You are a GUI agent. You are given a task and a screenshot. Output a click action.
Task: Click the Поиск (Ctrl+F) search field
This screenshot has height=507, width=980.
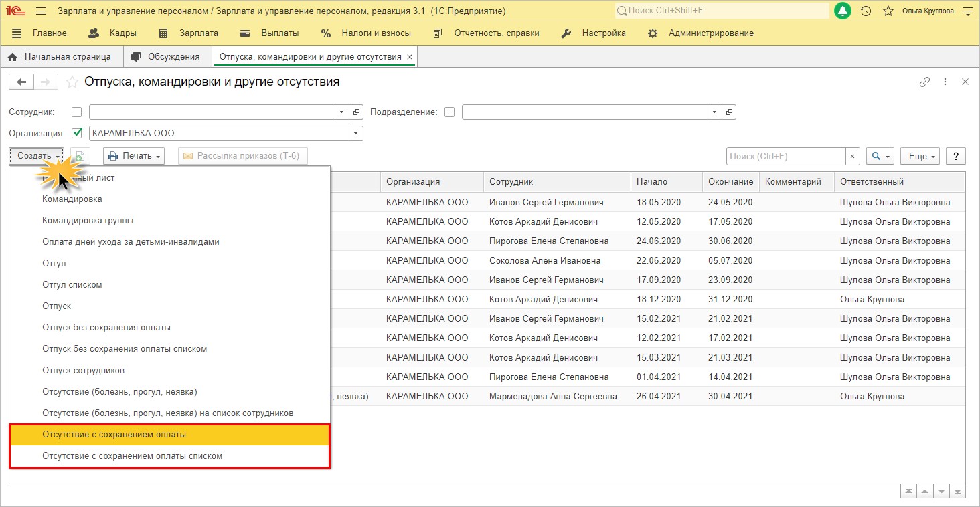pos(786,156)
